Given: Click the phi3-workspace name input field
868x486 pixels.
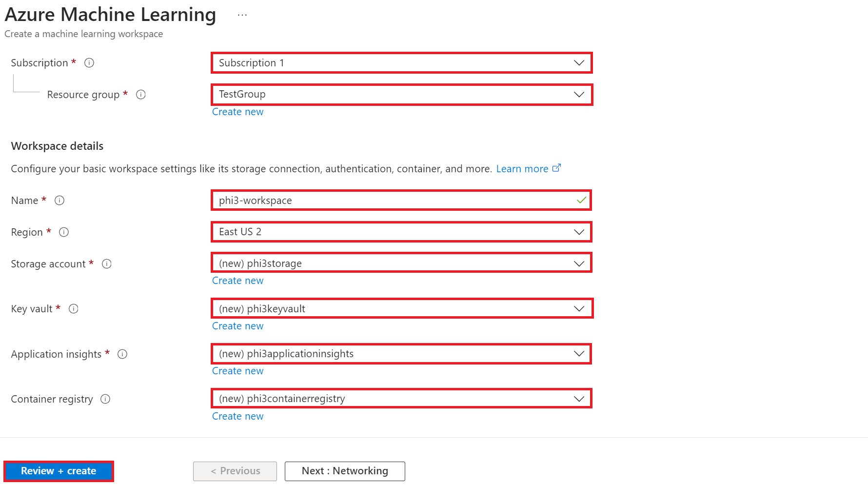Looking at the screenshot, I should [401, 201].
